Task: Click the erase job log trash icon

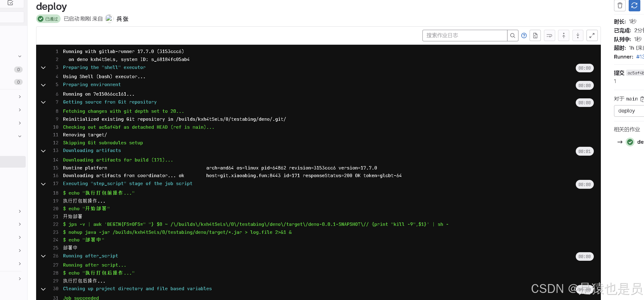Action: point(620,6)
